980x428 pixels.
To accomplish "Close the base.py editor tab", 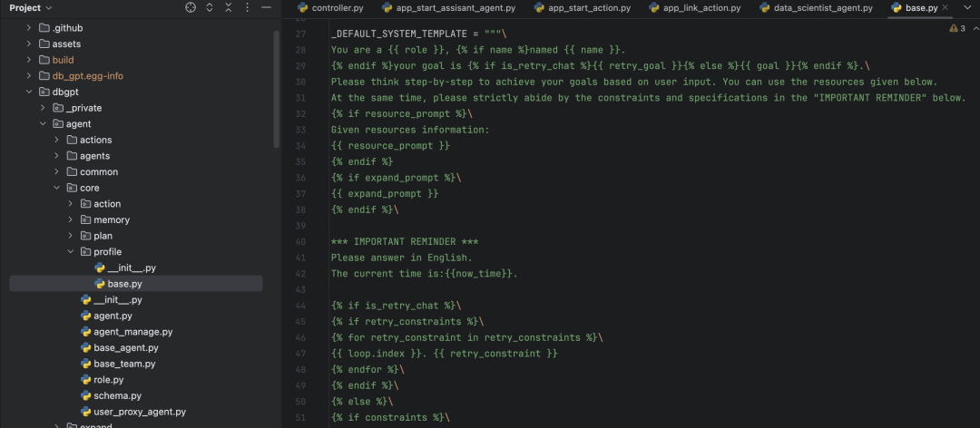I will point(946,8).
